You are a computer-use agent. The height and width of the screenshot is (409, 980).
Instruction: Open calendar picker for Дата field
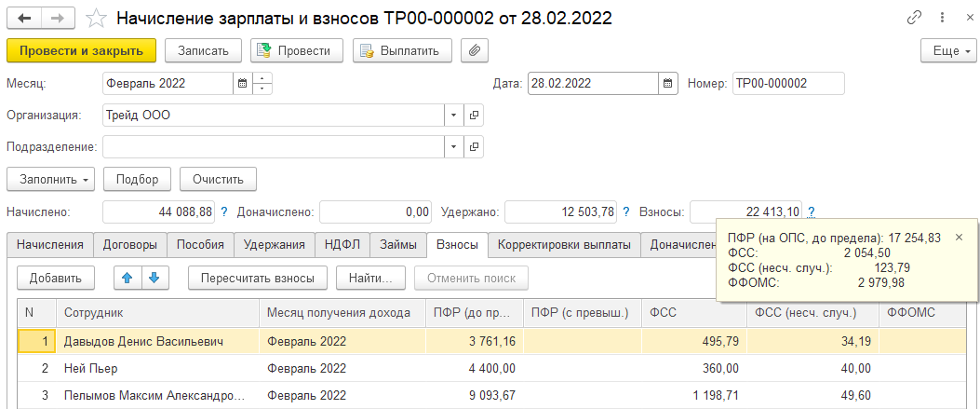coord(667,83)
